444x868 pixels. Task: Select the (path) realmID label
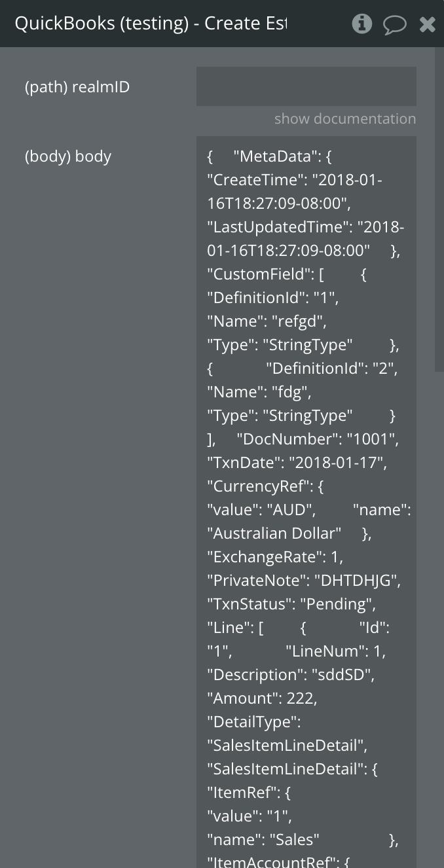tap(77, 87)
